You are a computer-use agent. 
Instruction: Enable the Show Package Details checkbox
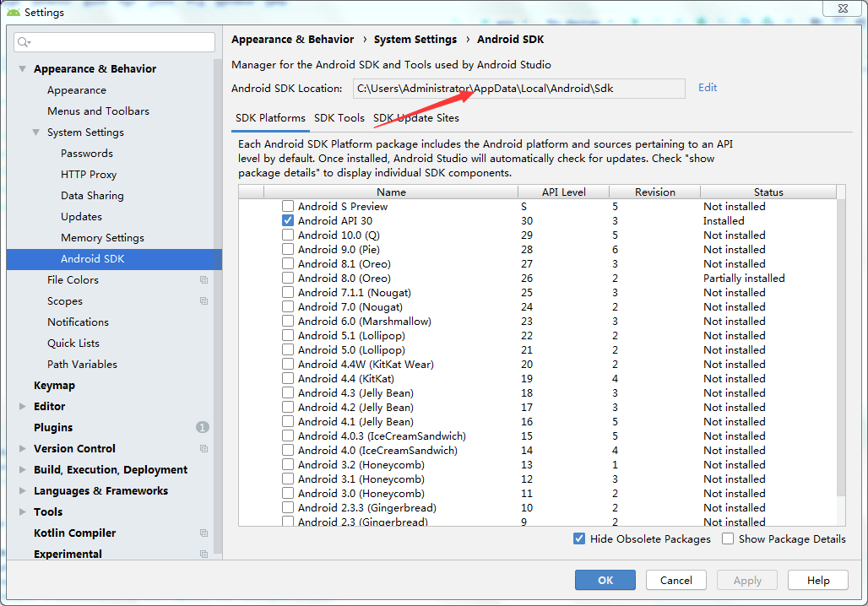point(728,538)
